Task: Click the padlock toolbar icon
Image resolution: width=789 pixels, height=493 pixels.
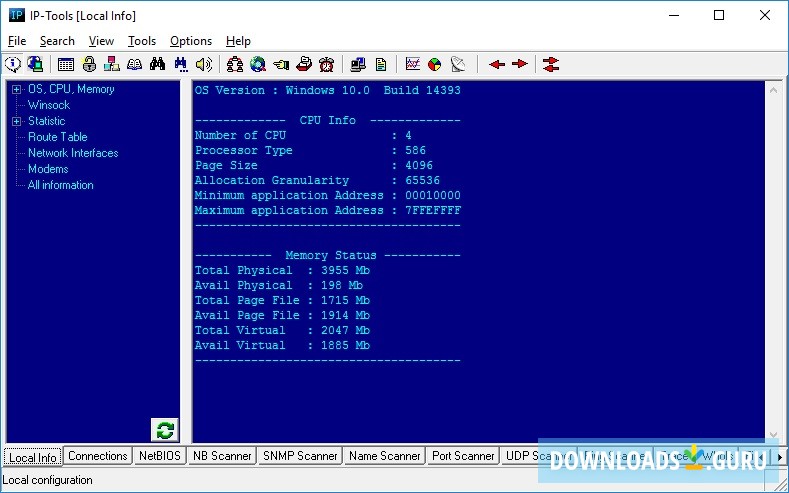Action: pos(89,64)
